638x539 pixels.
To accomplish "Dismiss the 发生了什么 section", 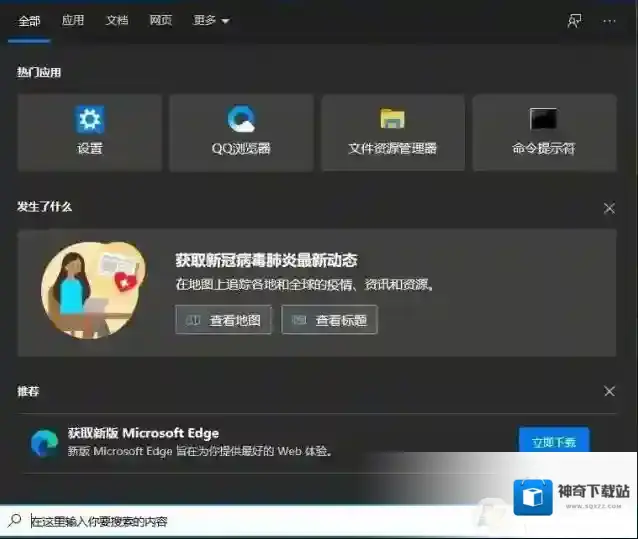I will click(x=609, y=208).
